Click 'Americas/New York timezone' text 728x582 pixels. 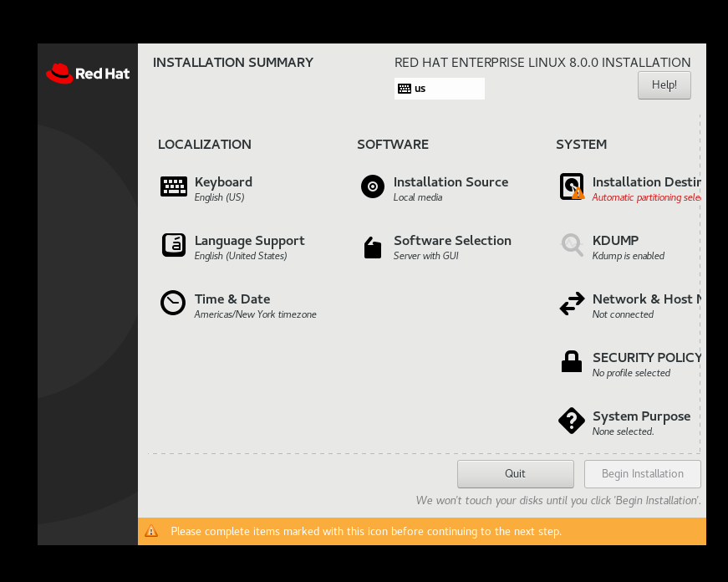pyautogui.click(x=256, y=314)
